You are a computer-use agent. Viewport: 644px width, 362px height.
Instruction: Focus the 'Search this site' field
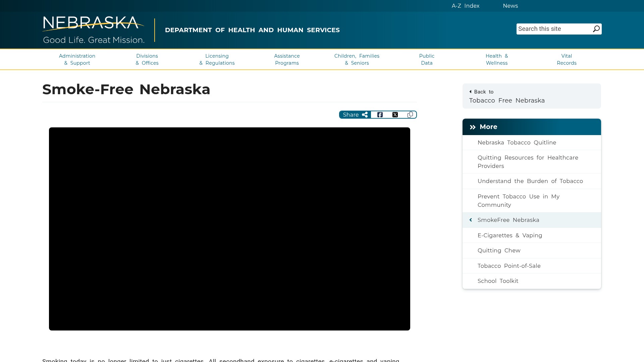[554, 29]
